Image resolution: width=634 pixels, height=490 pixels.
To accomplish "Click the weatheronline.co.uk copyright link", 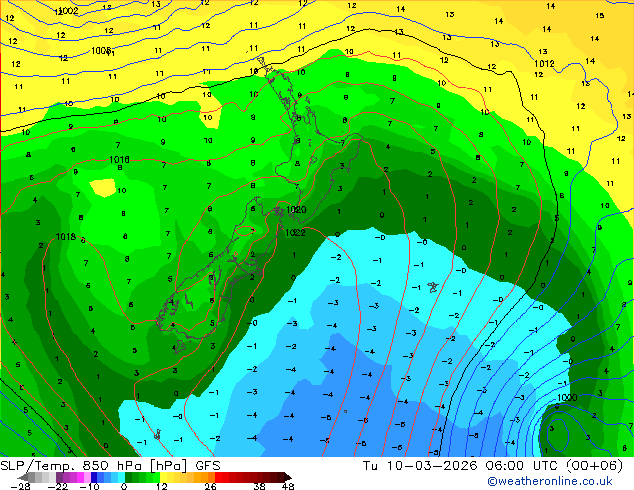I will (550, 481).
